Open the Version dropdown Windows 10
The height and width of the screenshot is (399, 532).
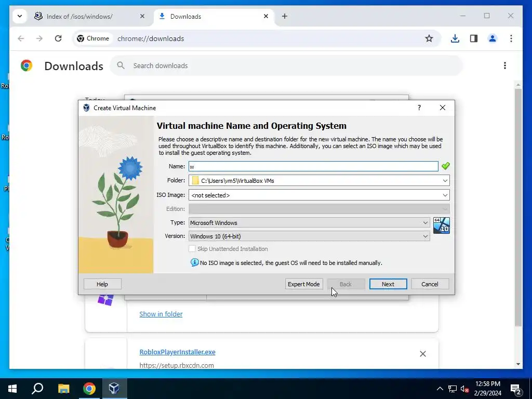click(x=309, y=236)
